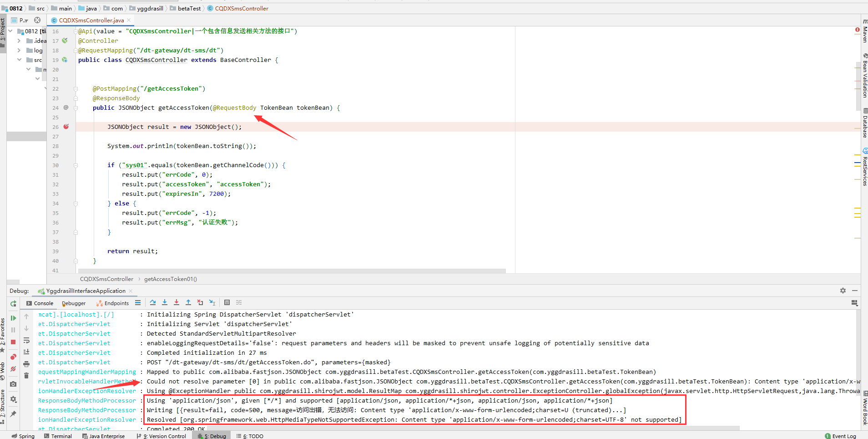Fold if block at line 30
Image resolution: width=868 pixels, height=439 pixels.
pos(76,165)
